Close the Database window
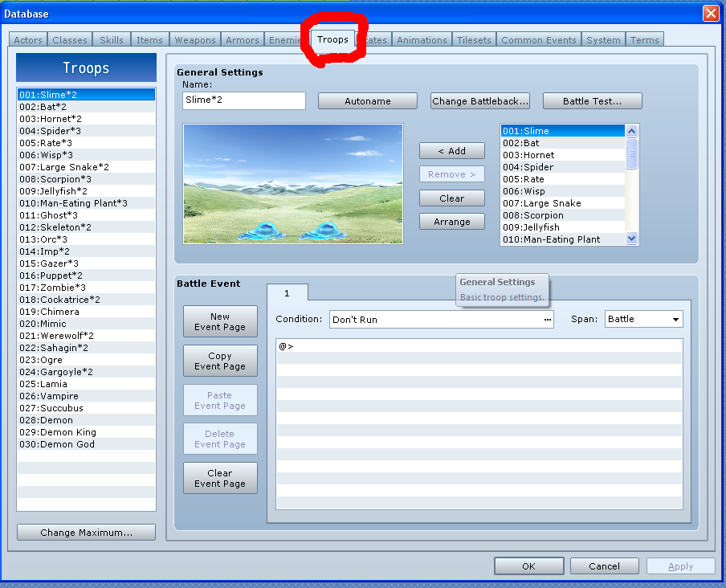726x588 pixels. click(710, 14)
